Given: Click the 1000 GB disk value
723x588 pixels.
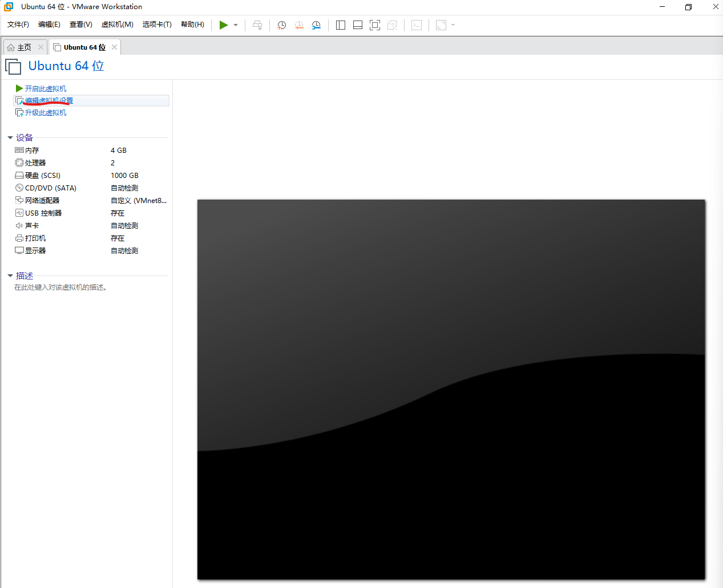Looking at the screenshot, I should pyautogui.click(x=124, y=175).
